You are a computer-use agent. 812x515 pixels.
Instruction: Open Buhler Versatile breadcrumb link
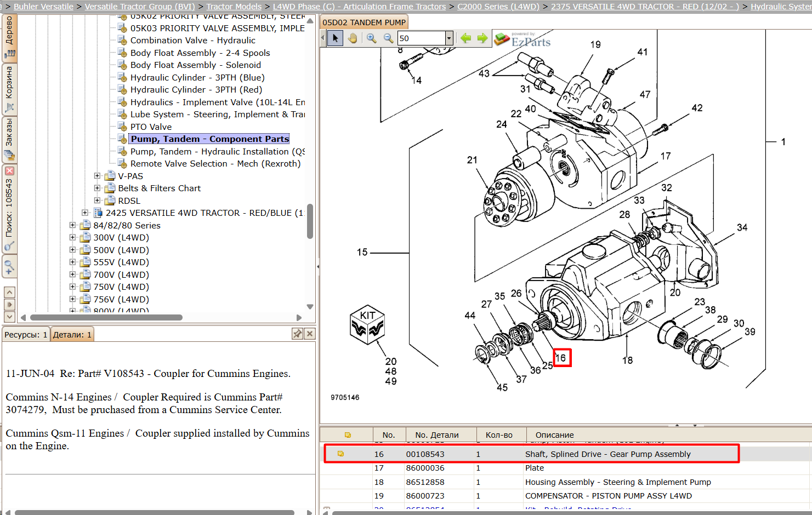43,7
